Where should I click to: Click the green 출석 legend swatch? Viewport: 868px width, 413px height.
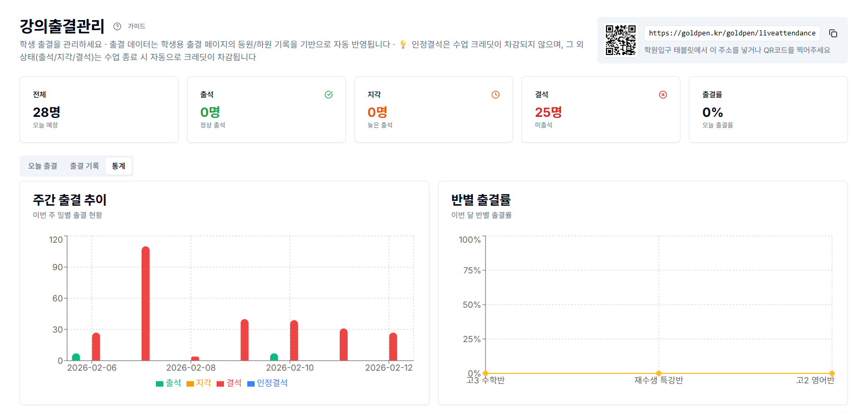click(x=160, y=384)
